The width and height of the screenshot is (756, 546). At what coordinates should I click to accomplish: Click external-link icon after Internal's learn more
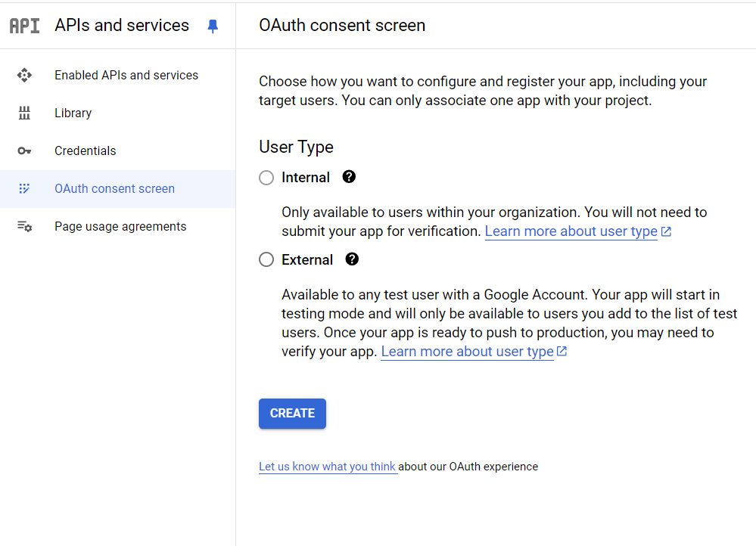[666, 232]
